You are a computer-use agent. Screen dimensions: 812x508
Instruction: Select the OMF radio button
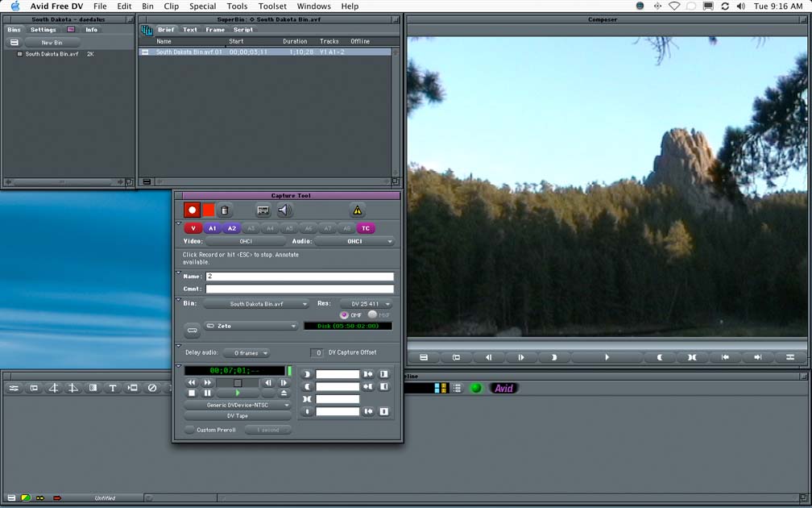pos(344,314)
